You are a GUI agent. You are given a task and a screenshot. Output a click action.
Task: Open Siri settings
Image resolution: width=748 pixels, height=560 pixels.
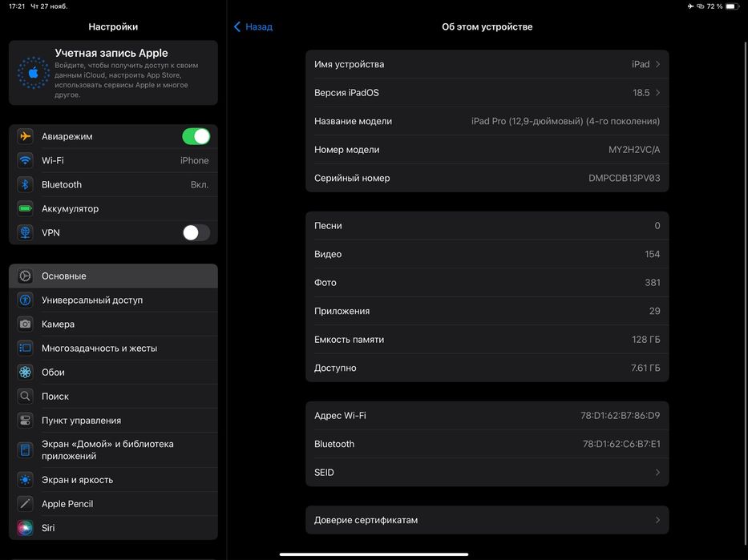pyautogui.click(x=114, y=528)
